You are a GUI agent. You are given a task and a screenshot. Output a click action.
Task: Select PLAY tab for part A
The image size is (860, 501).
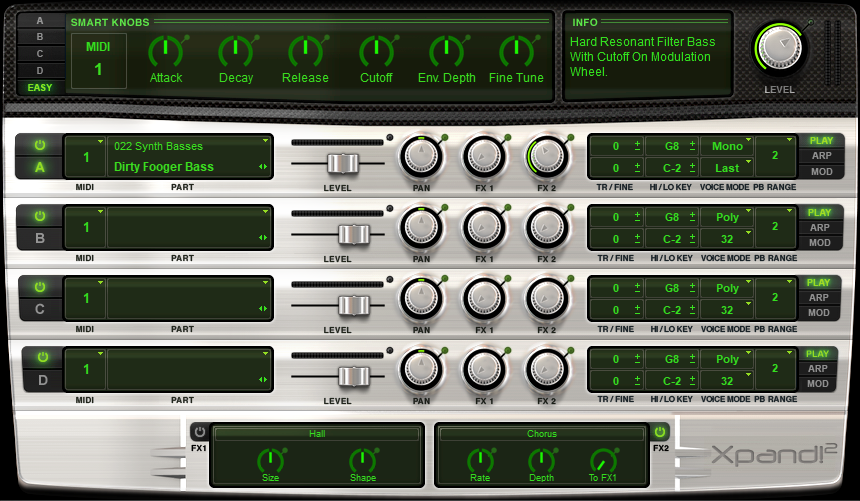point(821,140)
